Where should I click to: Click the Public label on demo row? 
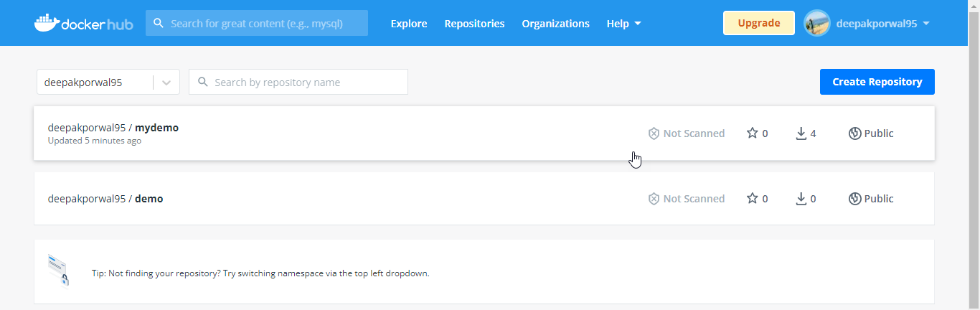(879, 199)
